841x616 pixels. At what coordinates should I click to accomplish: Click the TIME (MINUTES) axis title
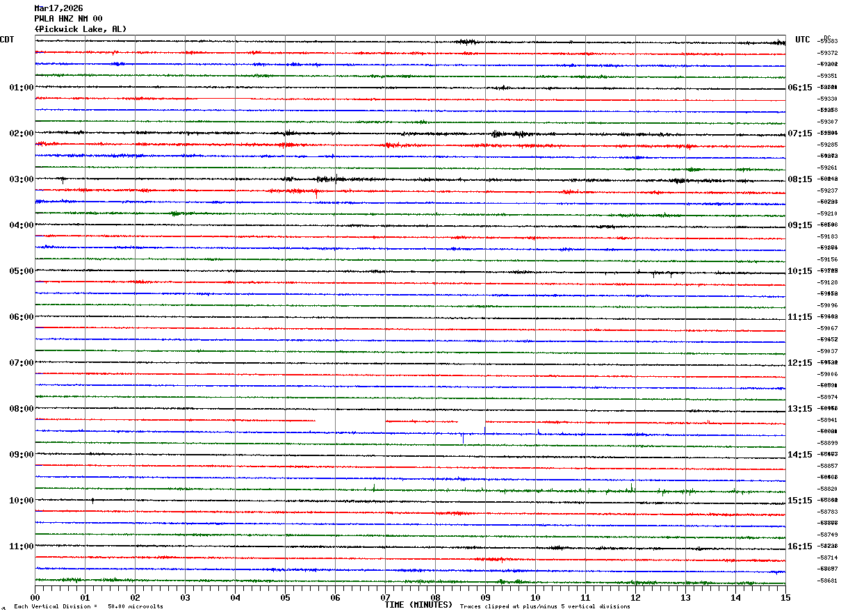pos(418,605)
